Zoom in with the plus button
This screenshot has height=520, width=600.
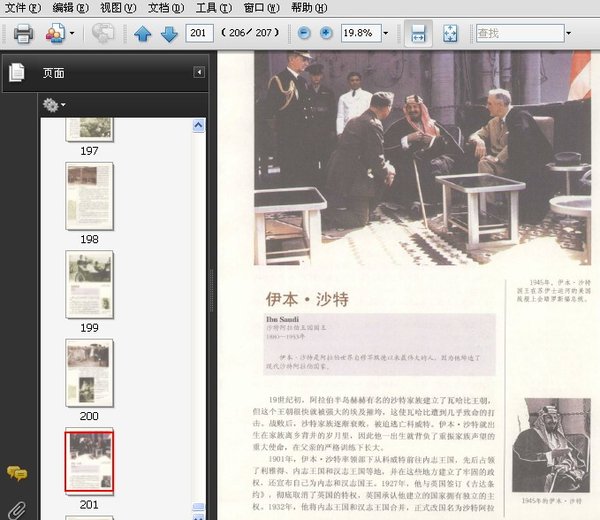point(326,33)
